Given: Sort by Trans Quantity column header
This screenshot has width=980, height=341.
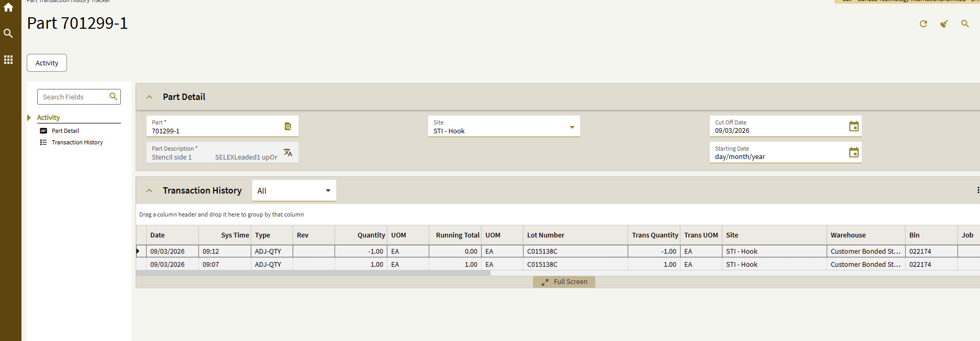Looking at the screenshot, I should tap(654, 235).
